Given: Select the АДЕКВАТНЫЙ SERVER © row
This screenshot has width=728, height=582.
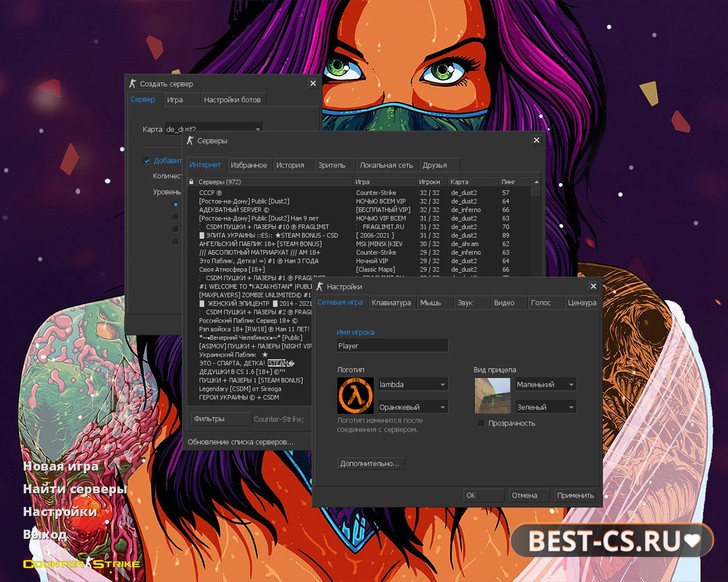Looking at the screenshot, I should point(359,210).
